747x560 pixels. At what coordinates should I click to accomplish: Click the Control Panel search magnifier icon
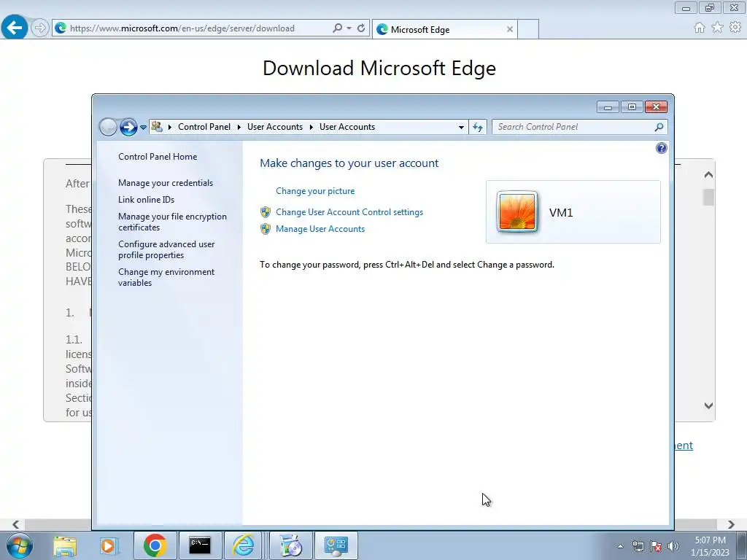click(659, 127)
